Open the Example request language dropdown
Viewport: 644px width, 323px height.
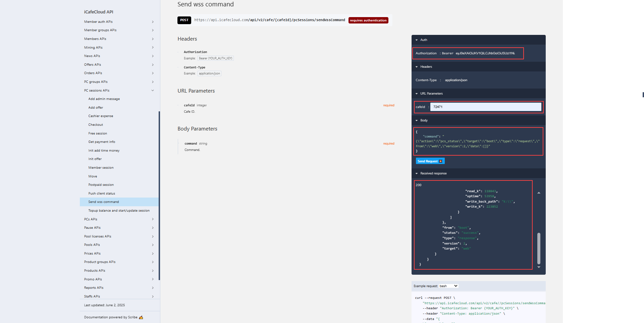point(448,286)
